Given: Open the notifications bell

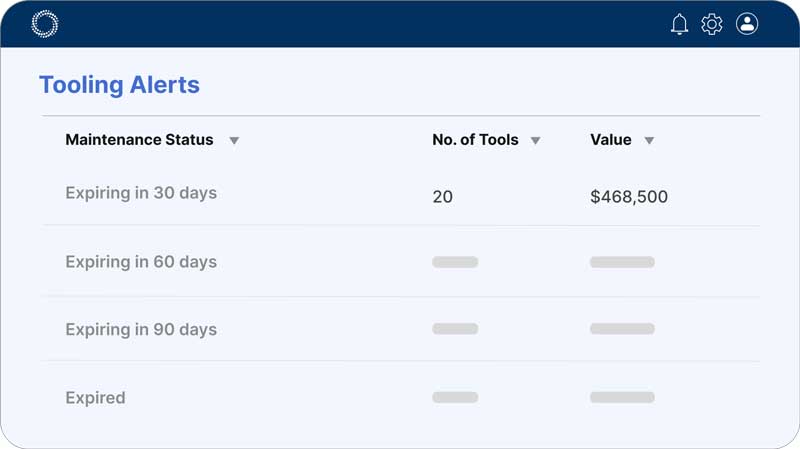Looking at the screenshot, I should pos(680,24).
